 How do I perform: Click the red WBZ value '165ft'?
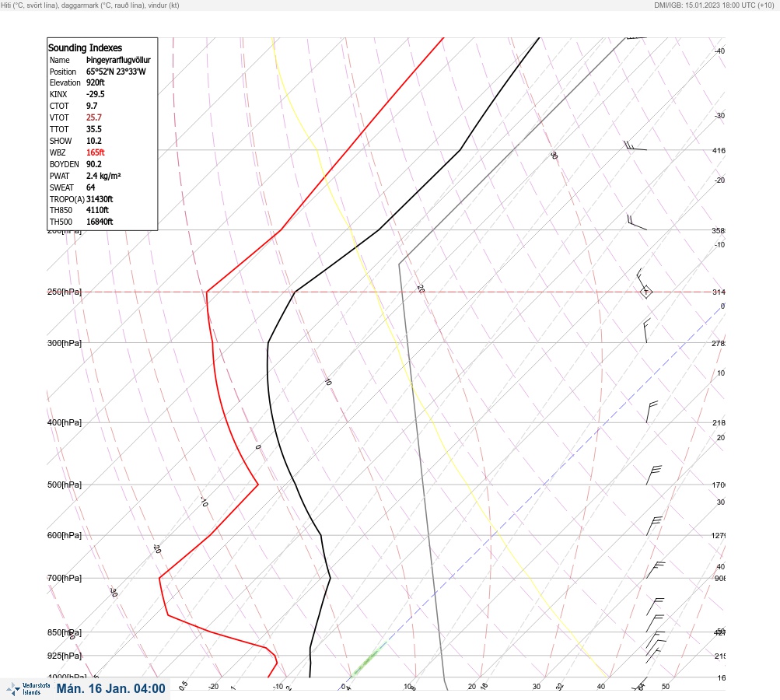coord(96,152)
